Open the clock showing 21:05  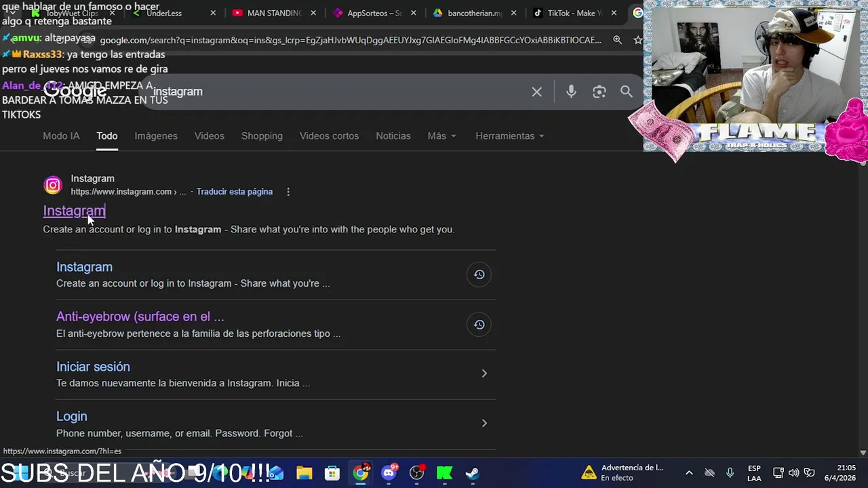click(840, 473)
